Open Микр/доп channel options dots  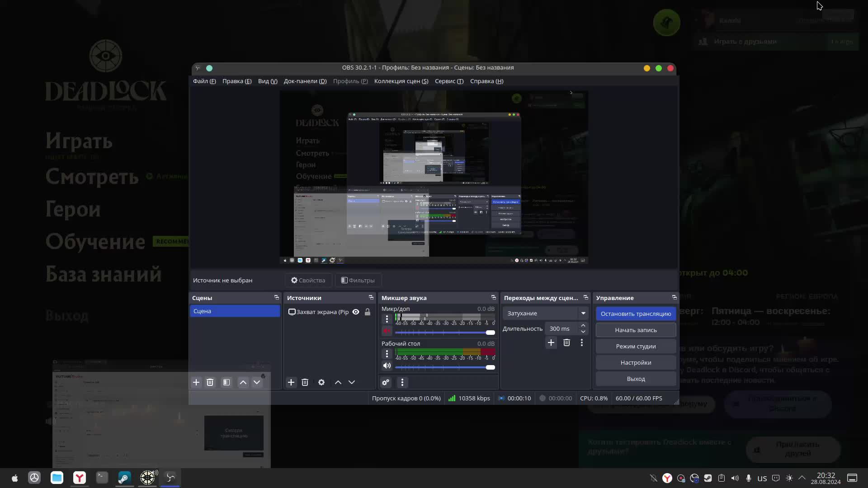[x=387, y=319]
